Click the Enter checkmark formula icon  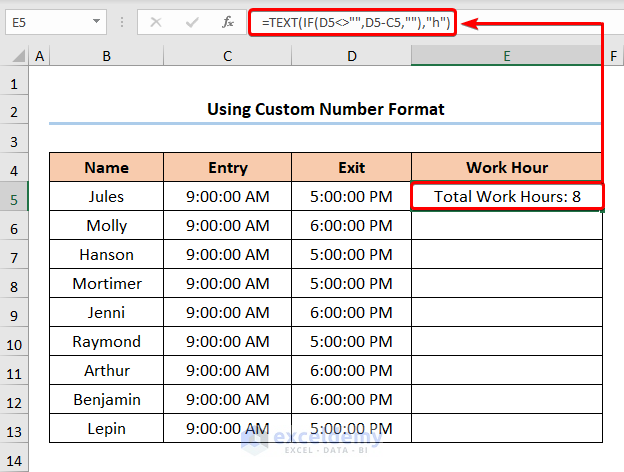(192, 21)
